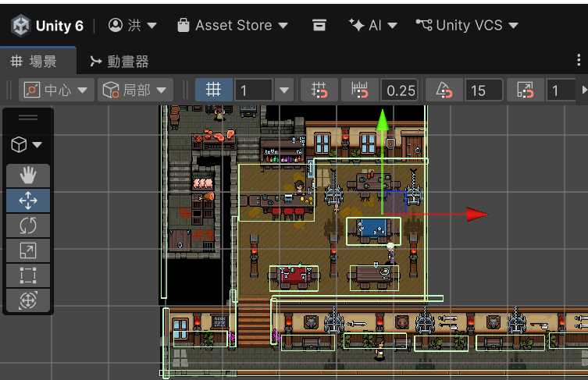
Task: Open the panel three-dot options menu
Action: [x=579, y=60]
